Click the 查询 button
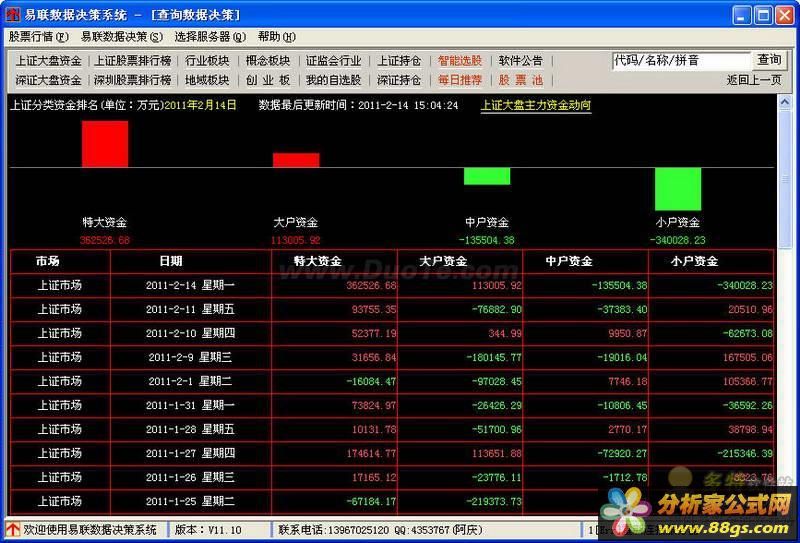This screenshot has height=543, width=800. click(769, 60)
